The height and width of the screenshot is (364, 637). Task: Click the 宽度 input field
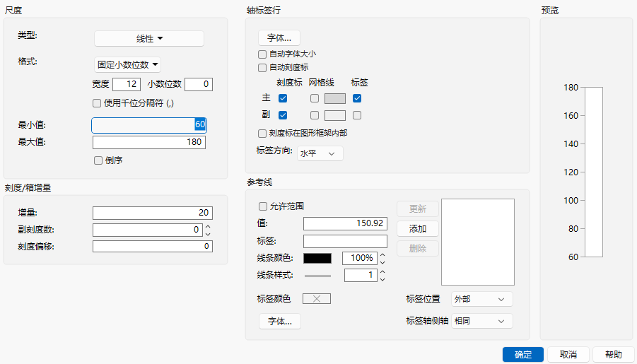click(x=127, y=84)
